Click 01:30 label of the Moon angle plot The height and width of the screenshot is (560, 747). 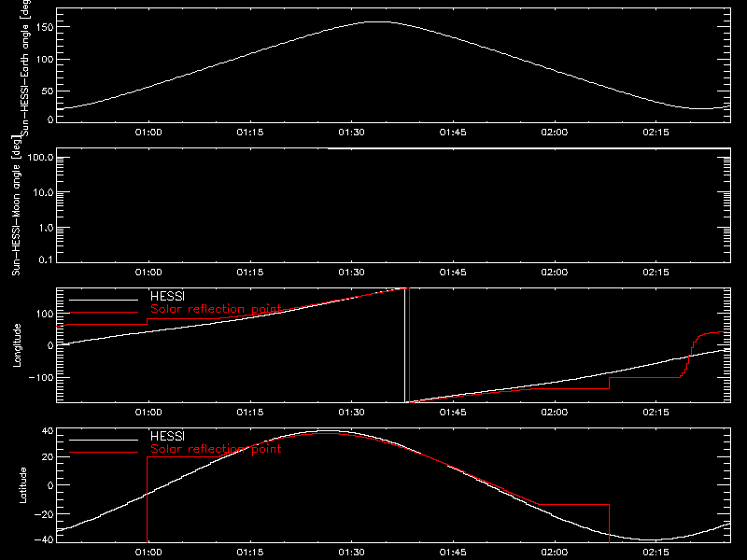click(352, 273)
